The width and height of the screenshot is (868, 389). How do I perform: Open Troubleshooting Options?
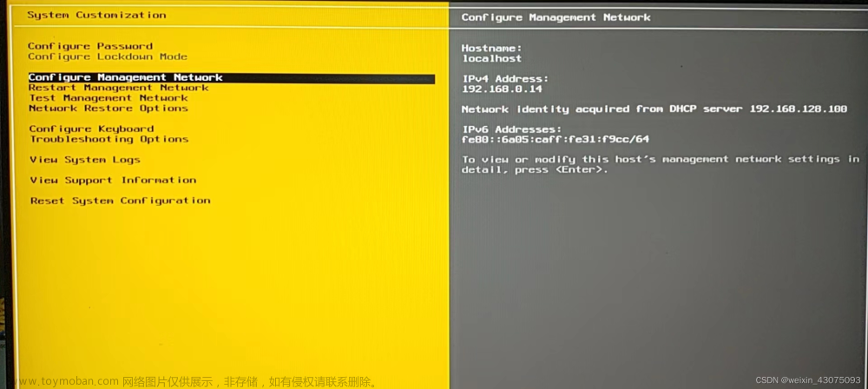pyautogui.click(x=109, y=139)
